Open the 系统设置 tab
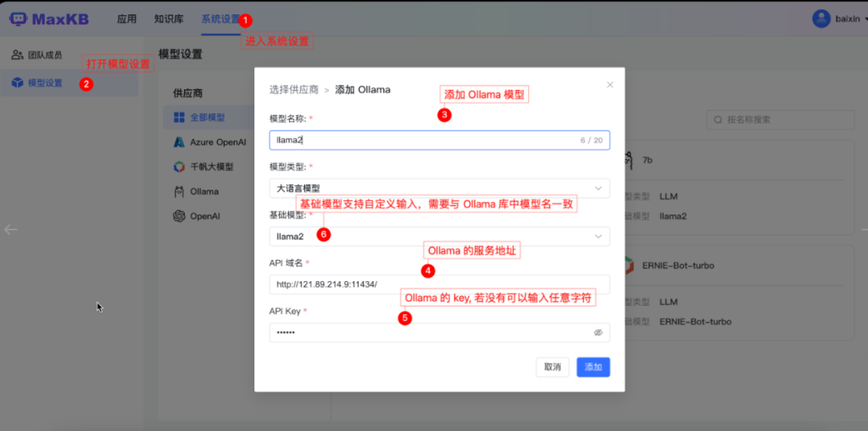This screenshot has height=431, width=868. [220, 19]
